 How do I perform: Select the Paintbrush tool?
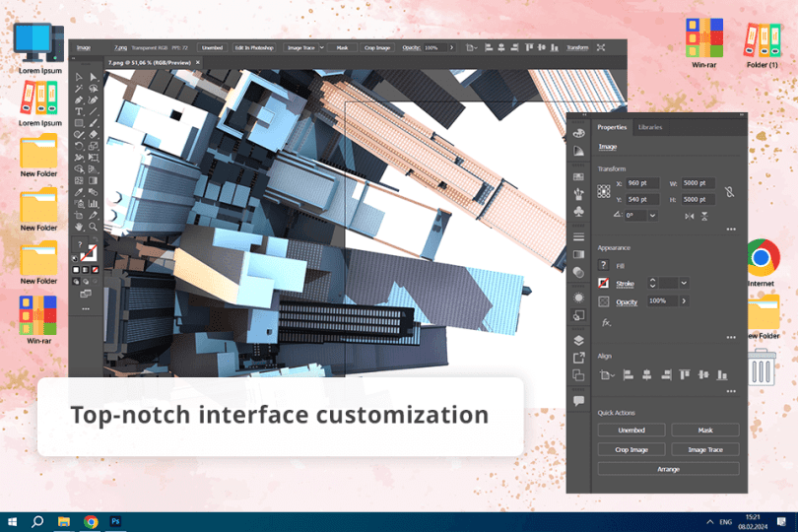coord(94,123)
